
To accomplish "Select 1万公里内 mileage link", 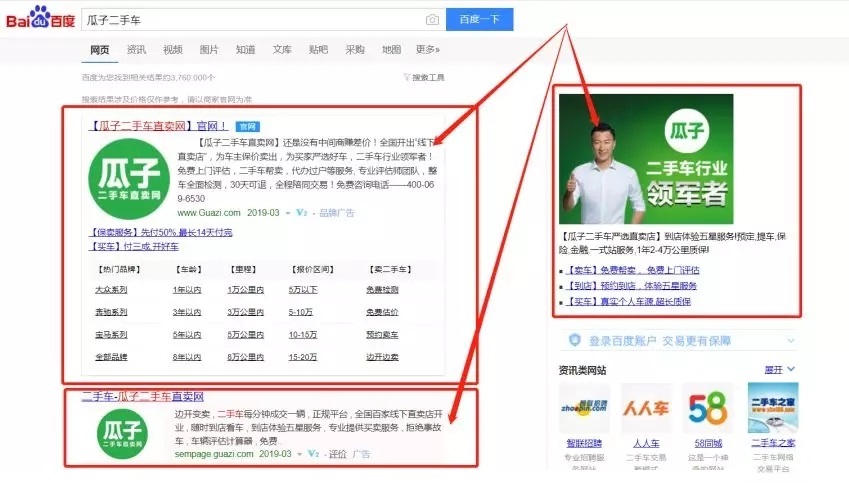I will click(245, 290).
